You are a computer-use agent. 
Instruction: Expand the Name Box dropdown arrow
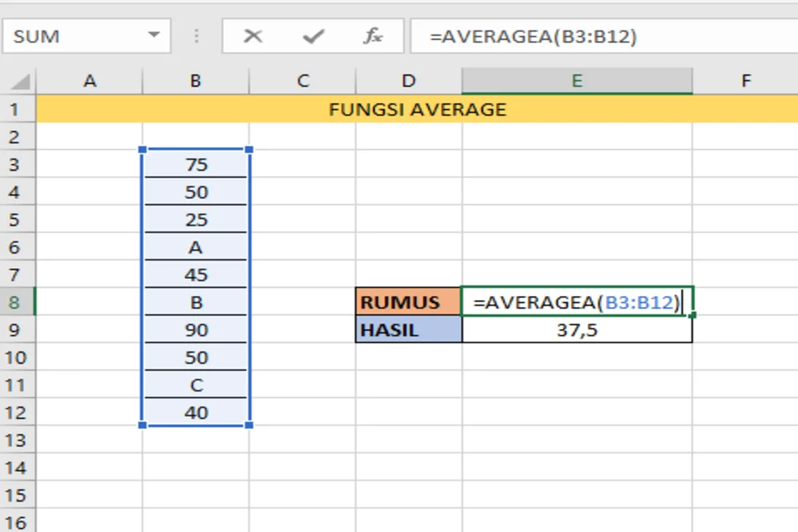[x=154, y=36]
